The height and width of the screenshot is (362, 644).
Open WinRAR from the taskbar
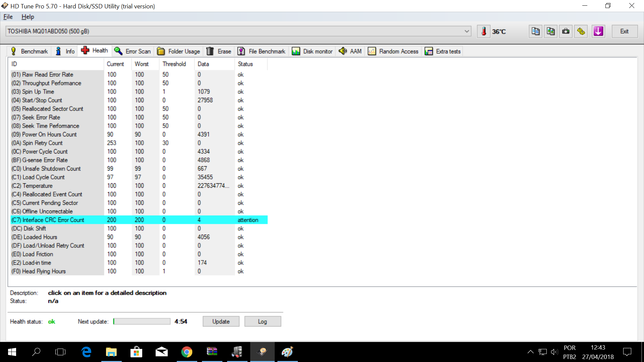coord(212,352)
